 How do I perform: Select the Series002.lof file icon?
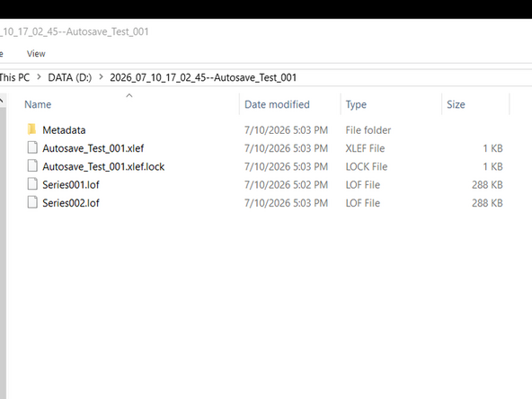click(x=32, y=202)
